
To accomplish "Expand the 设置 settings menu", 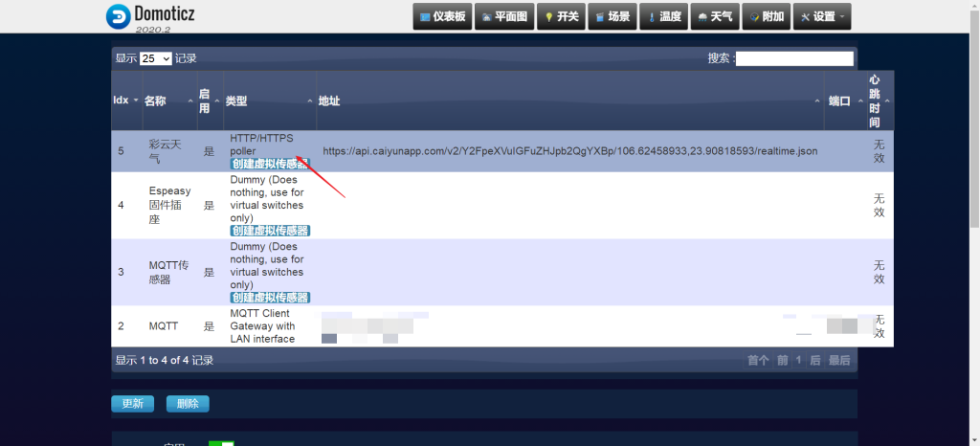I will point(822,16).
